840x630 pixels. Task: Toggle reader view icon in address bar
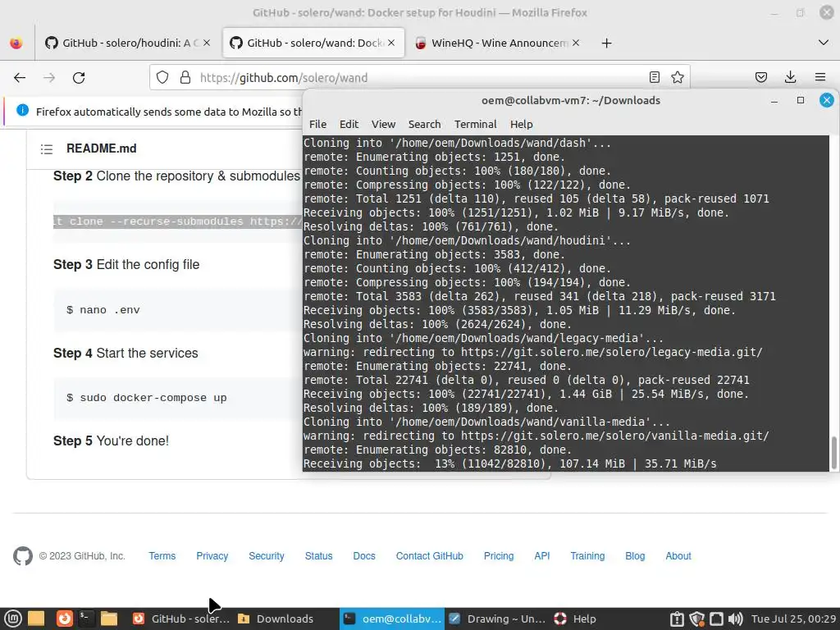click(654, 78)
